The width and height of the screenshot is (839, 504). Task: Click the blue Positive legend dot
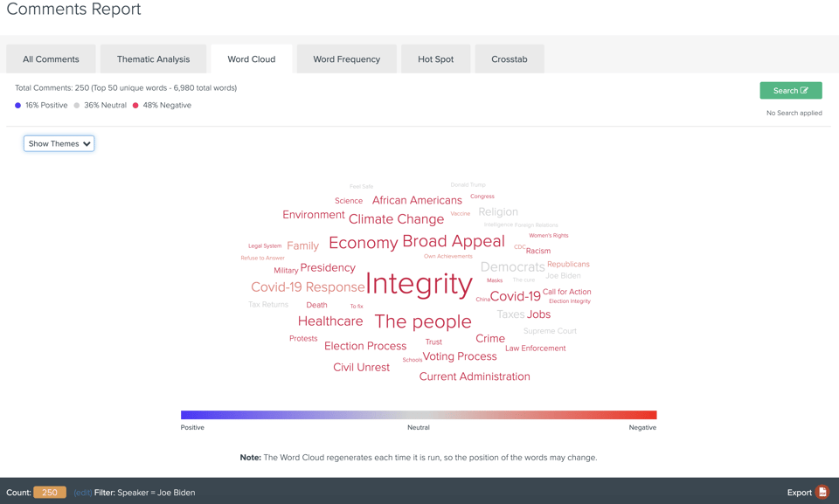pyautogui.click(x=17, y=106)
